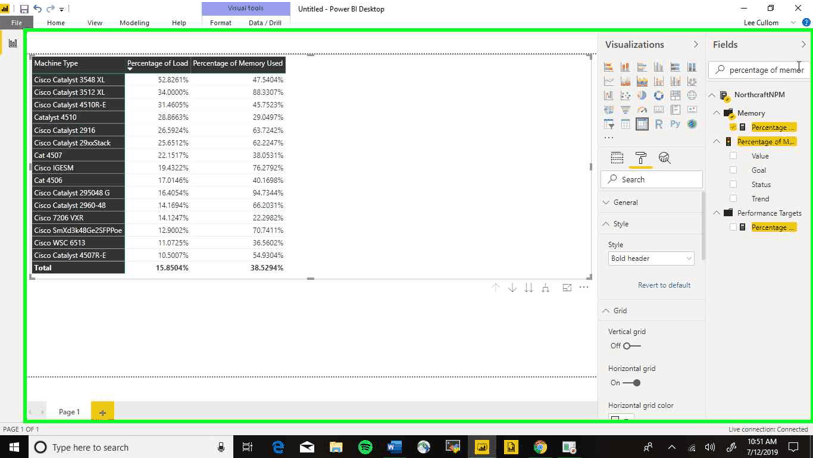
Task: Uncheck the Memory Percentage measure checkbox
Action: (x=733, y=127)
